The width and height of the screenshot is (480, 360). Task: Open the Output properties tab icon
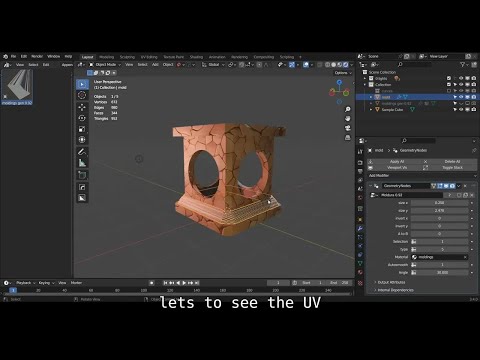(x=360, y=171)
